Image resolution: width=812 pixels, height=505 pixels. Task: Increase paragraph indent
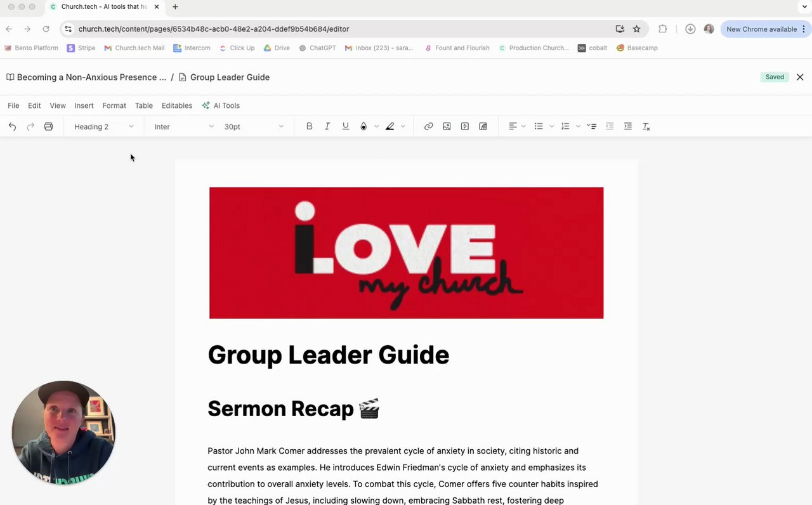pos(628,126)
